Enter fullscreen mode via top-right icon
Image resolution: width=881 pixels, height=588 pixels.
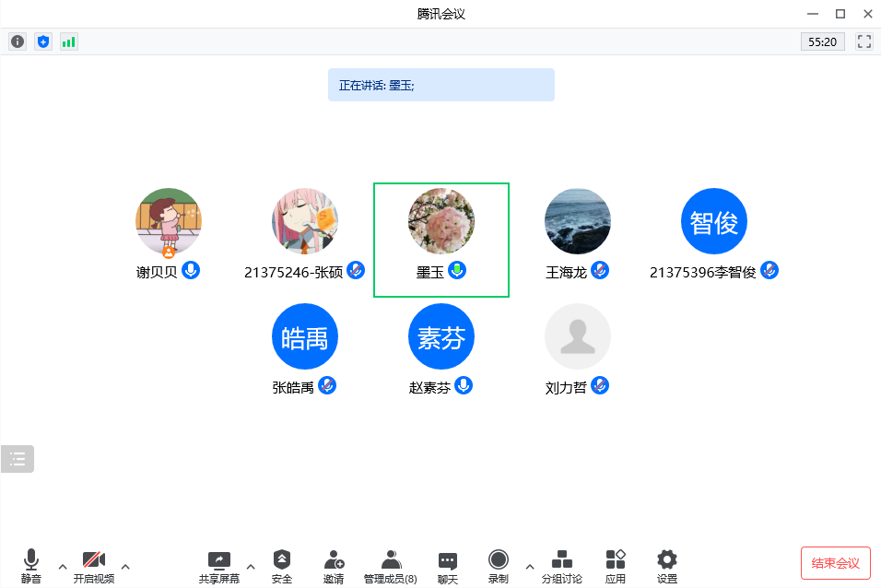pyautogui.click(x=863, y=41)
